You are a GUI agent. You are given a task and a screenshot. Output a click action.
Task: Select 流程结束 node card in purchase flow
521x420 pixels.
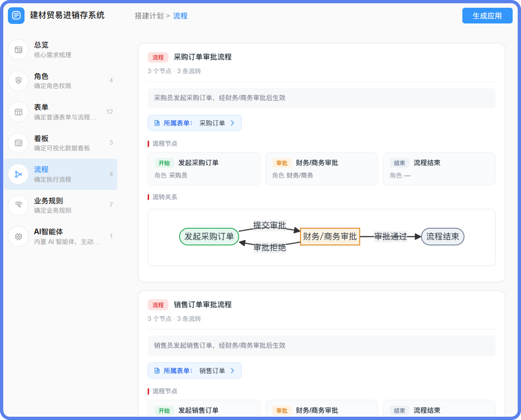(439, 169)
